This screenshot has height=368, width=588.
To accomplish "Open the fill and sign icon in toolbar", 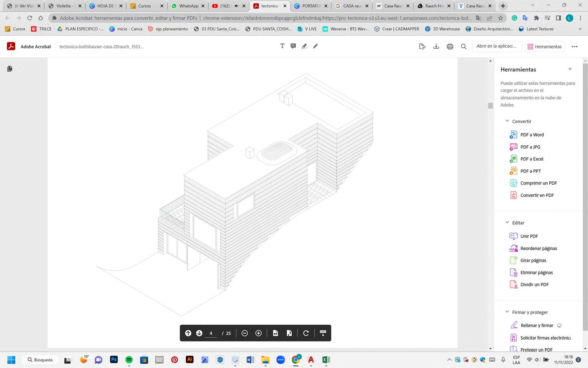I will click(422, 46).
